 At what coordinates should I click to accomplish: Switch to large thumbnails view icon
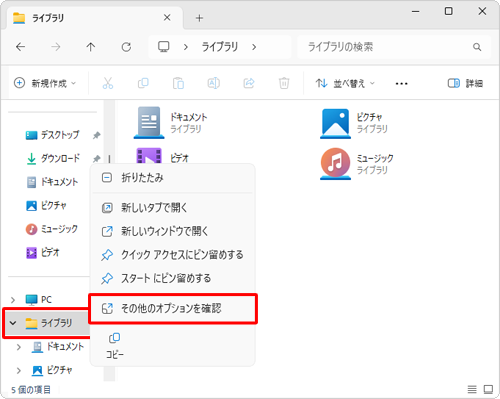tap(488, 389)
